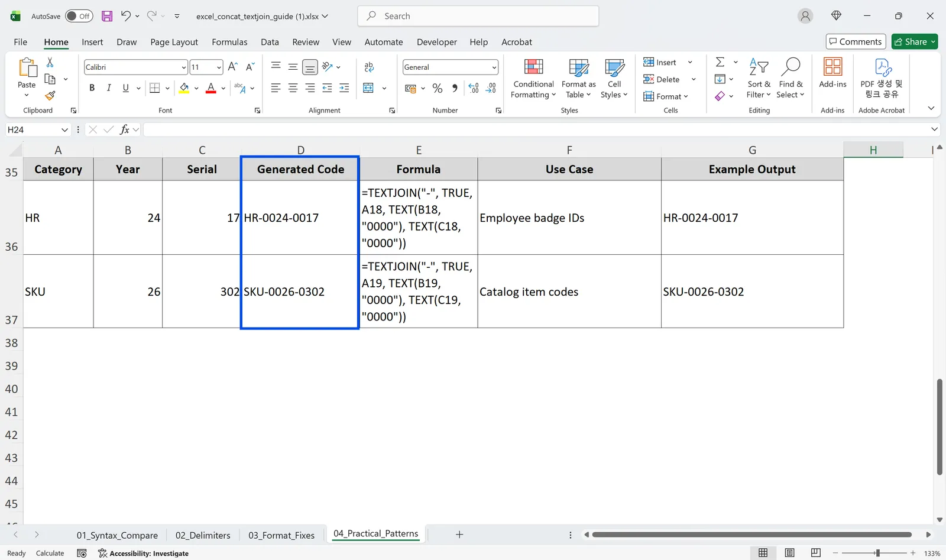The image size is (946, 560).
Task: Decrease decimal places
Action: click(491, 88)
